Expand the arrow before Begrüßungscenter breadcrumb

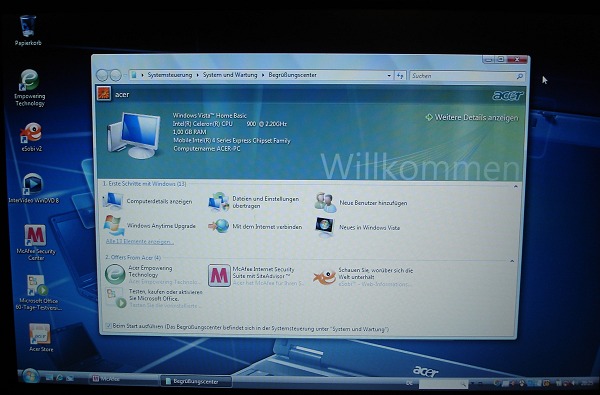tap(263, 75)
